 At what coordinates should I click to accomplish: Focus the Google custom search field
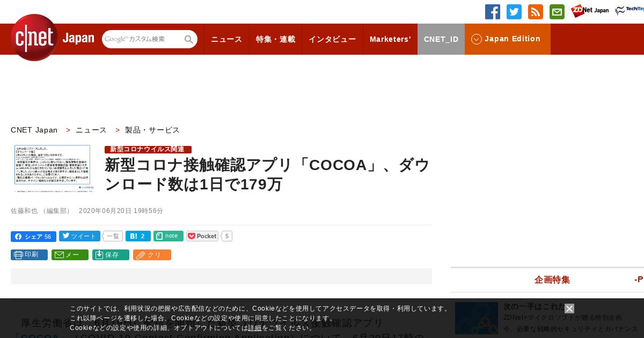point(143,39)
